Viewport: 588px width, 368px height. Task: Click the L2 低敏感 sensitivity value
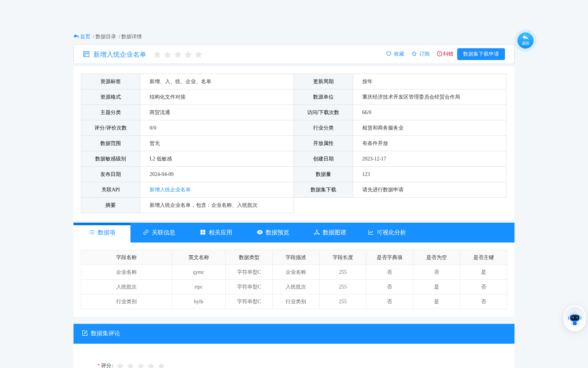click(x=161, y=159)
